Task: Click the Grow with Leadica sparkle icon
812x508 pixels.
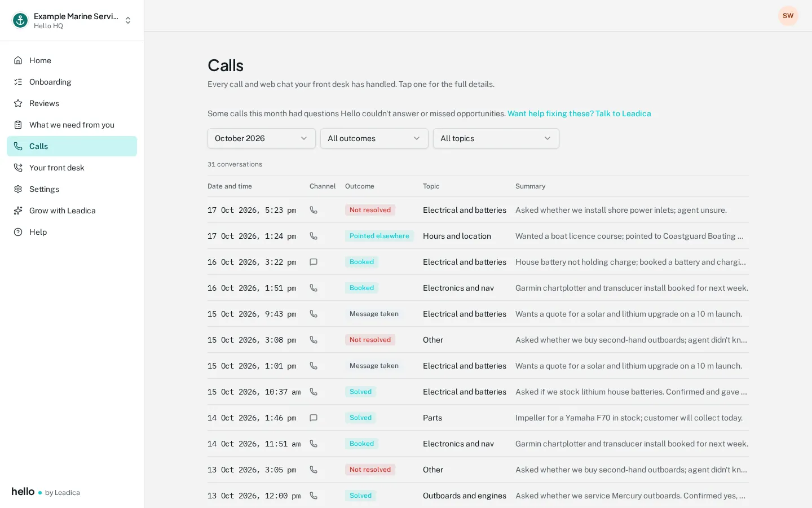Action: (x=18, y=211)
